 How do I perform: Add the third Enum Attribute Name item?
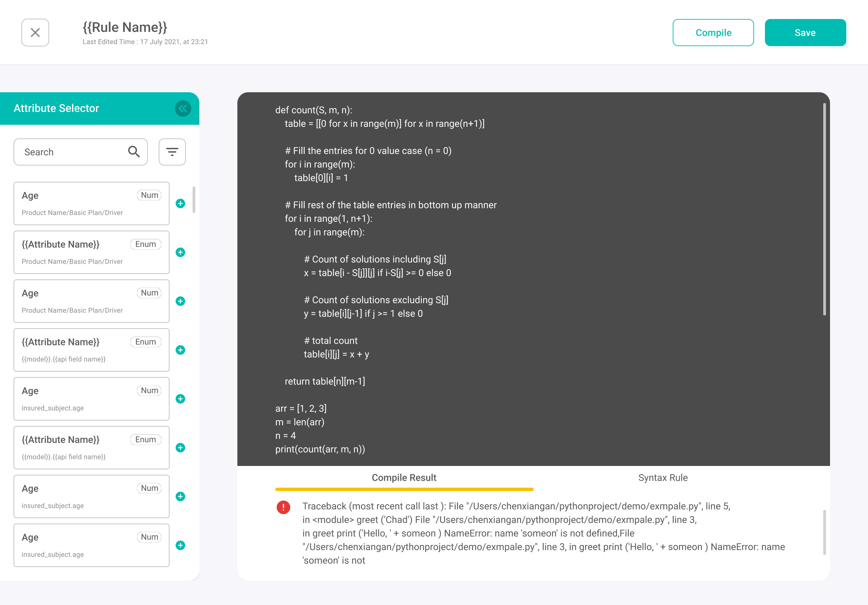180,447
